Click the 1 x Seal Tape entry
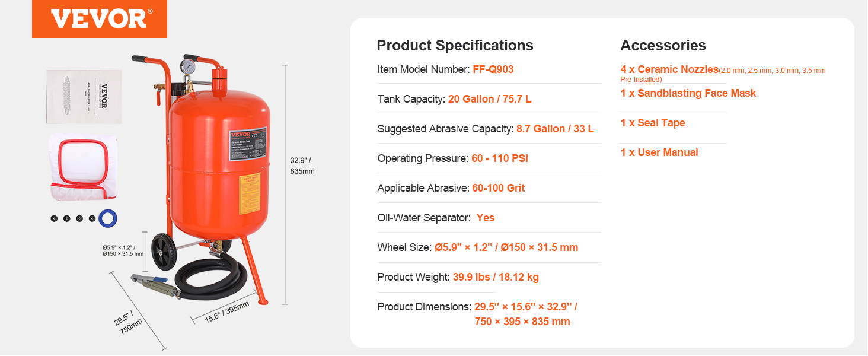This screenshot has width=868, height=356. [x=653, y=123]
